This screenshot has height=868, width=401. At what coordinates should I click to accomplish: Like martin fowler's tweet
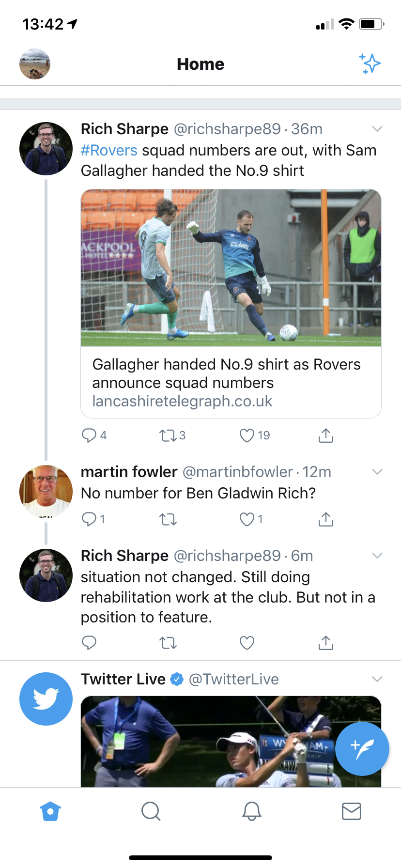247,519
